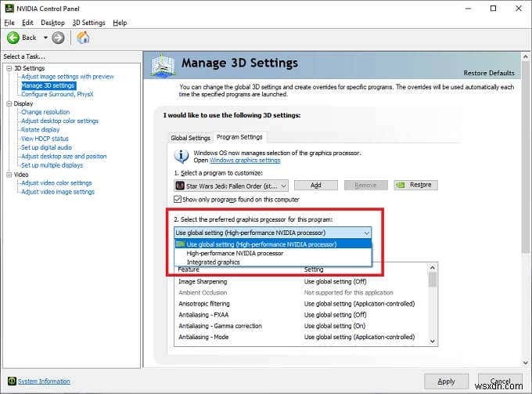Collapse the preferred graphics processor combo box
The image size is (532, 394).
coord(273,233)
